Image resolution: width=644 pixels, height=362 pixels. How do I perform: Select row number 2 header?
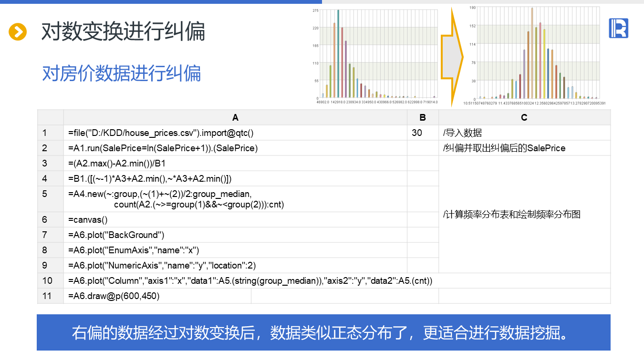click(x=50, y=148)
